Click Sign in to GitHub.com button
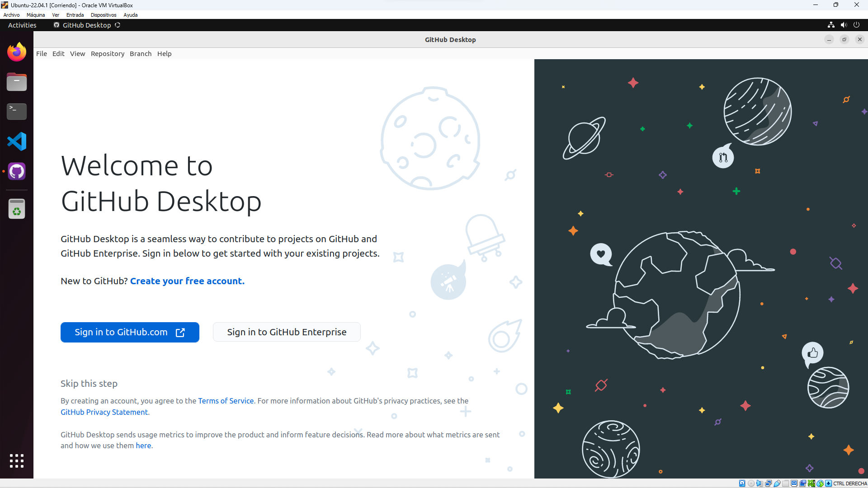868x488 pixels. pos(130,332)
